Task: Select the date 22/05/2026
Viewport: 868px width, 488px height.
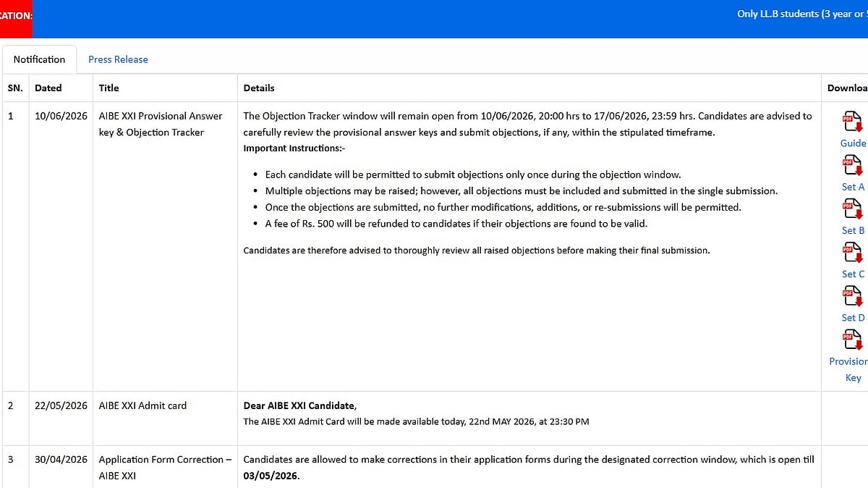Action: click(x=61, y=405)
